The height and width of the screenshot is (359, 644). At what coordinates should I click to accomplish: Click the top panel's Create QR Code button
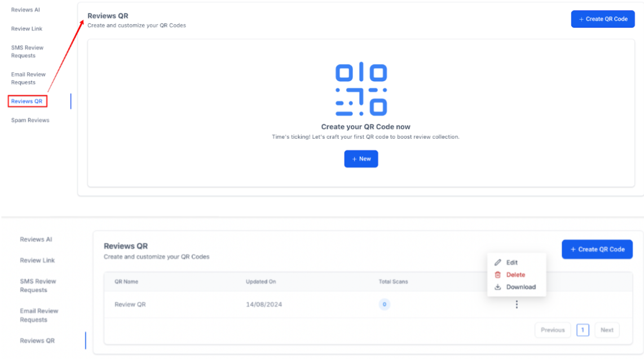click(x=602, y=19)
